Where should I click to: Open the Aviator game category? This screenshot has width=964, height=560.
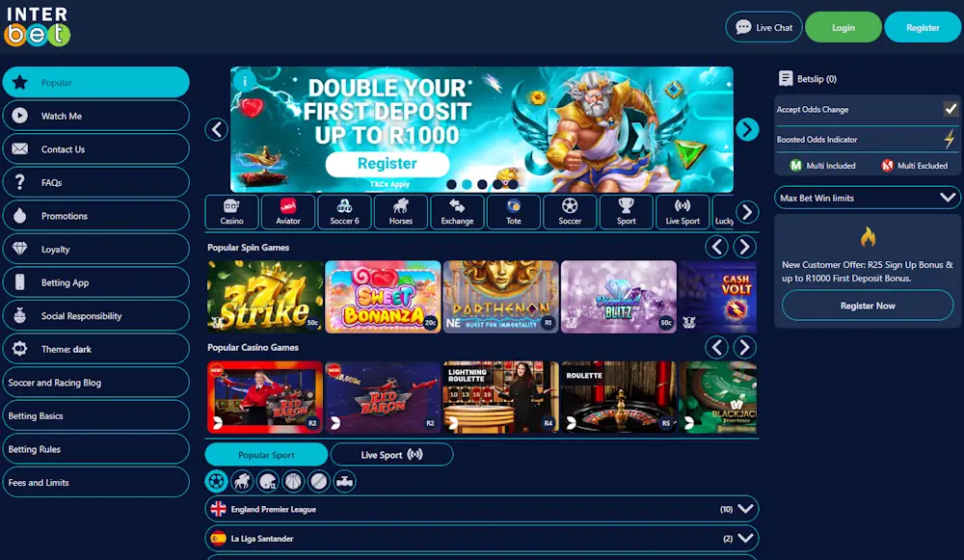pyautogui.click(x=287, y=212)
